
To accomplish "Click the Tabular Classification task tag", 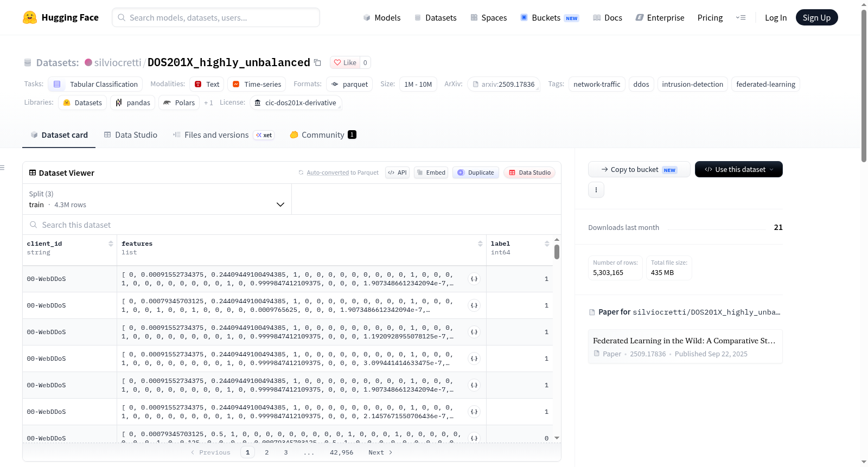I will pos(95,84).
